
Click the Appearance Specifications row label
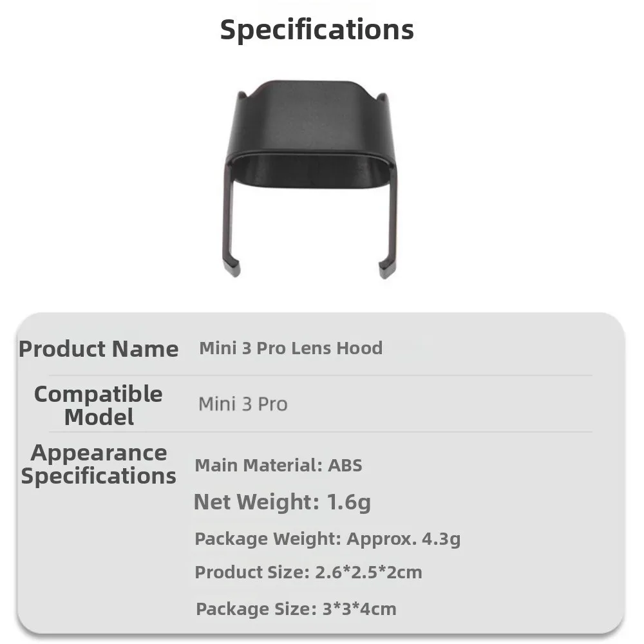tap(99, 464)
